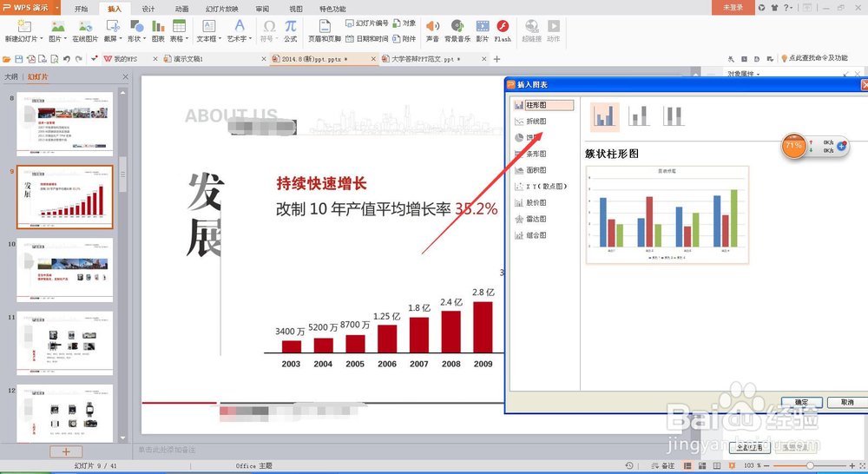Click the Shapes (形状) icon
Viewport: 868px width, 474px height.
click(x=136, y=26)
